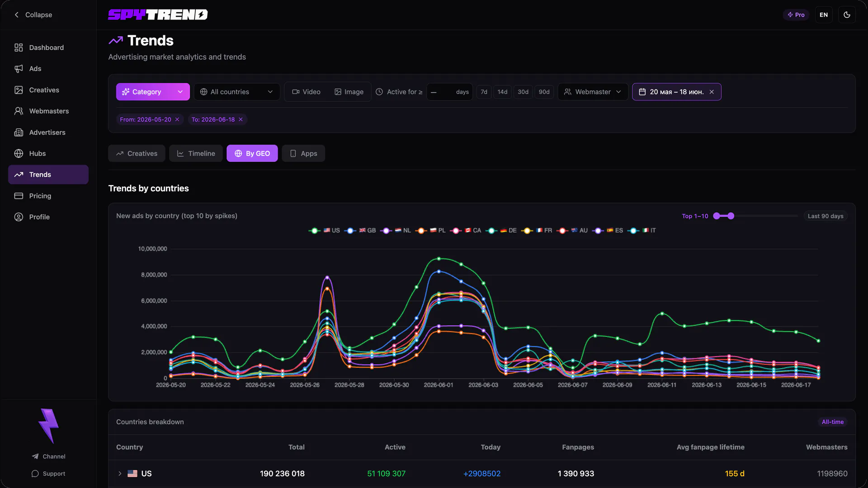Sort by the Webmasters column header
The image size is (868, 488).
pyautogui.click(x=826, y=447)
